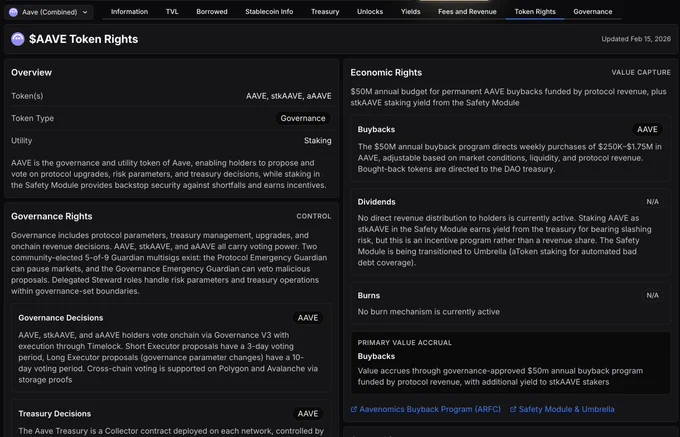
Task: Click the Aave logo in protocol selector
Action: click(x=13, y=12)
